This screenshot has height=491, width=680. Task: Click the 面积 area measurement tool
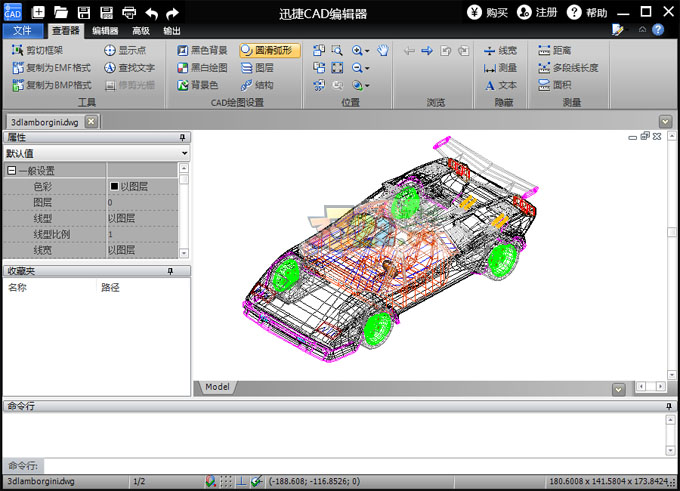pyautogui.click(x=554, y=85)
